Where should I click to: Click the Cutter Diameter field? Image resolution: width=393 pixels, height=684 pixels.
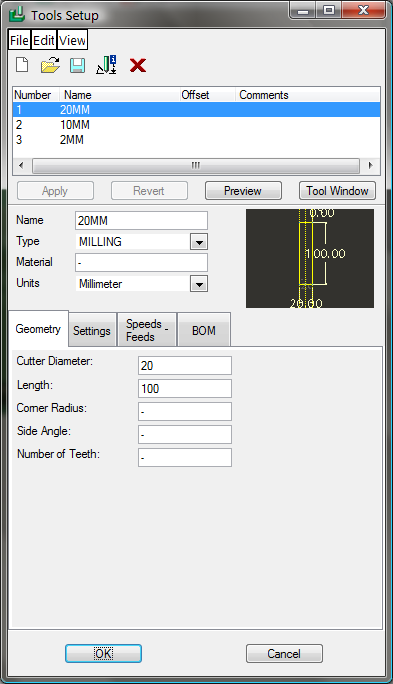185,366
